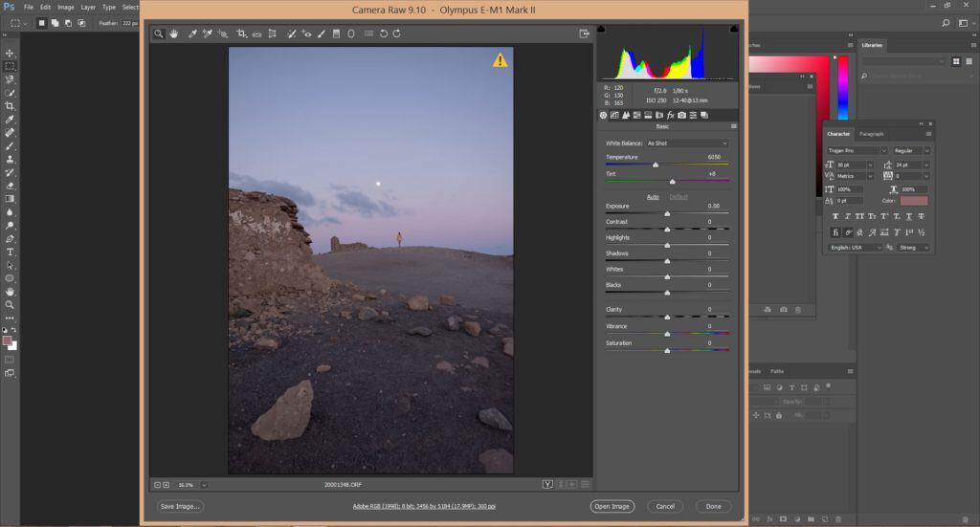
Task: Zoom in with the plus button
Action: pyautogui.click(x=167, y=485)
